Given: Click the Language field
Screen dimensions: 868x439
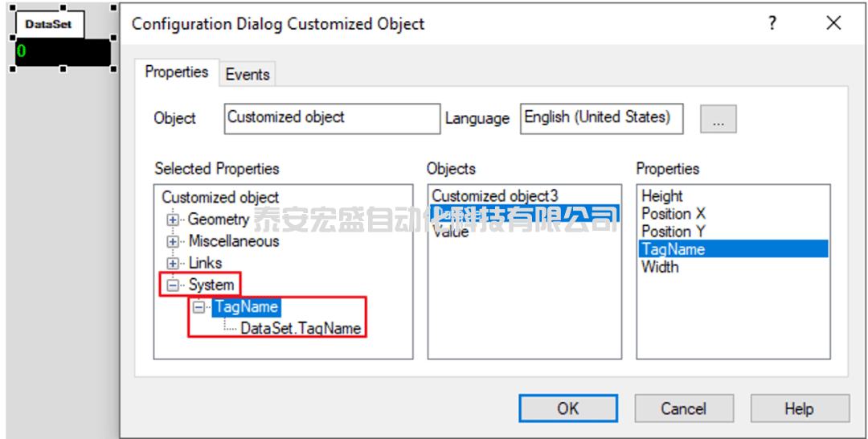Looking at the screenshot, I should tap(601, 117).
